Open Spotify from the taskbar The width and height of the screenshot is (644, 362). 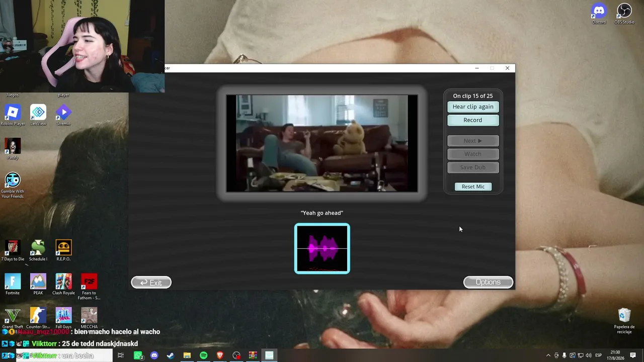point(203,355)
